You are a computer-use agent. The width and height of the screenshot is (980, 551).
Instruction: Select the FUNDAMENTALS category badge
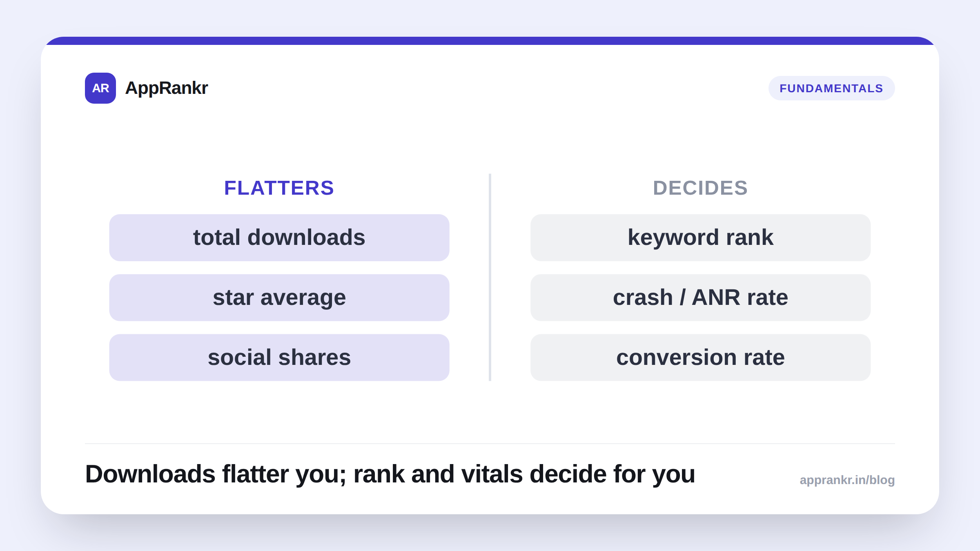pyautogui.click(x=831, y=88)
